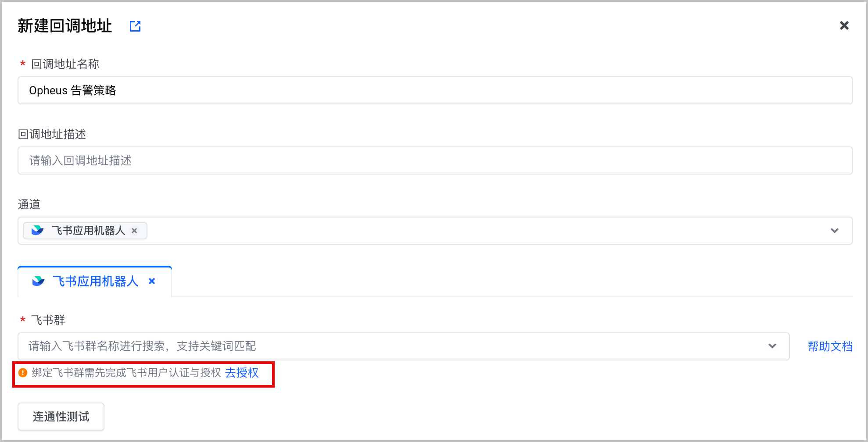This screenshot has height=442, width=868.
Task: Click the 连通性测试 button
Action: 61,417
